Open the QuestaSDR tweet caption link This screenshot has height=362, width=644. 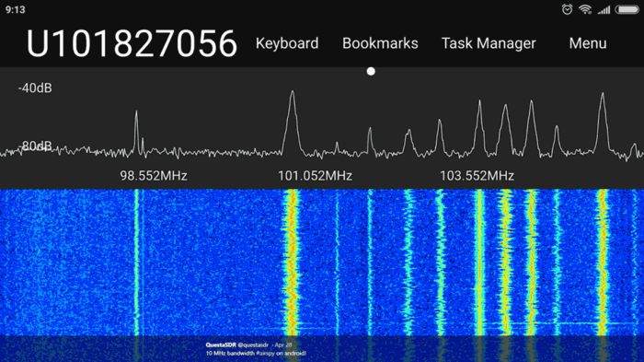(x=256, y=349)
